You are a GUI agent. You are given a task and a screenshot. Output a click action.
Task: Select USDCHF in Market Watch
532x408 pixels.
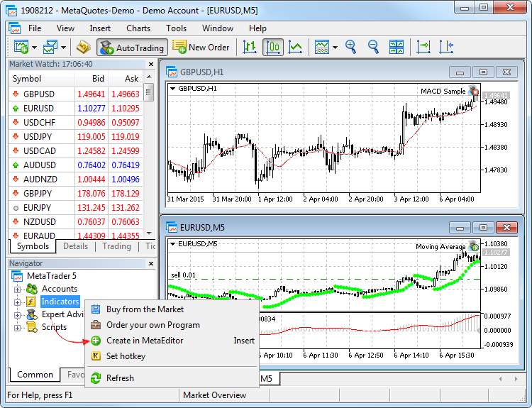pos(39,123)
